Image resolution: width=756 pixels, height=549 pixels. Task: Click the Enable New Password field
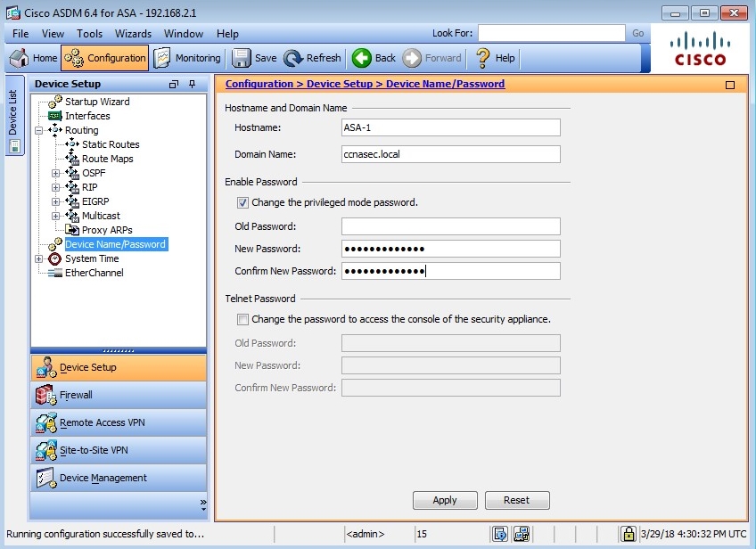[451, 249]
